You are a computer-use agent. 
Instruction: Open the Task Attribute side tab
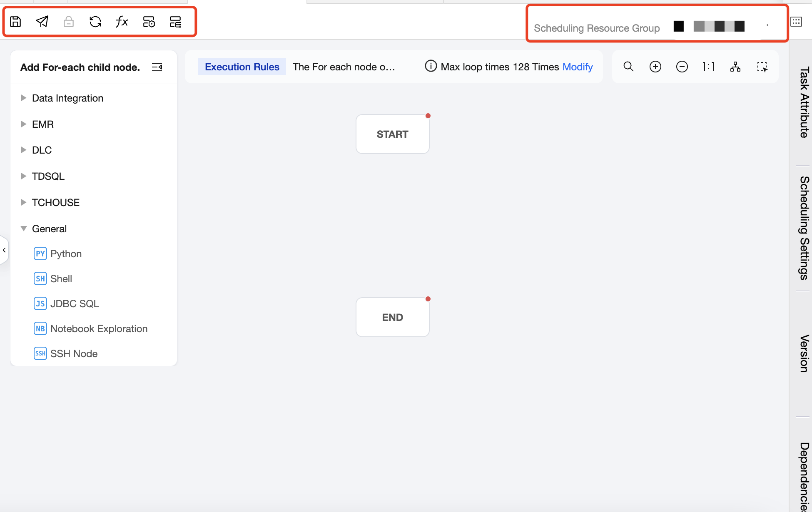click(x=804, y=102)
